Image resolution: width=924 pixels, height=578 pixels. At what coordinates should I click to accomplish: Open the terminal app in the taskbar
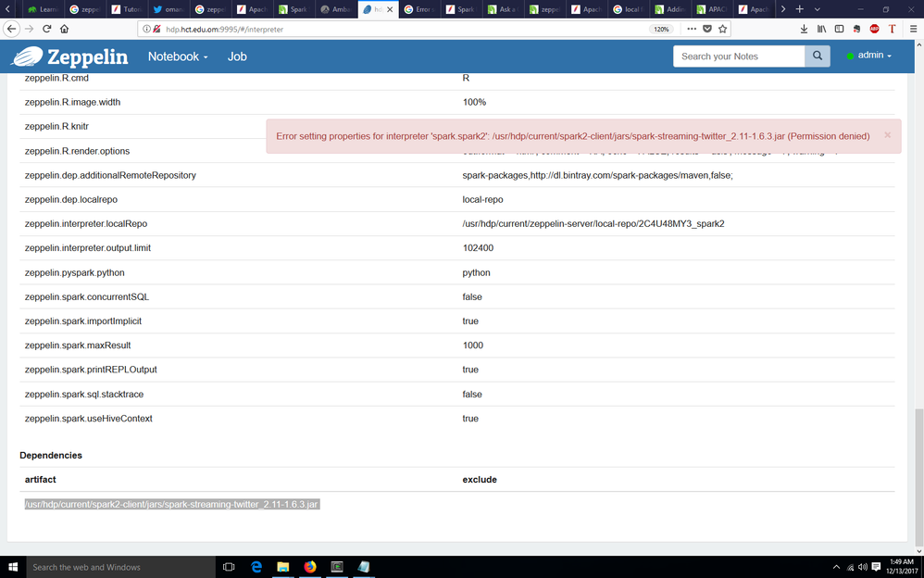[337, 567]
